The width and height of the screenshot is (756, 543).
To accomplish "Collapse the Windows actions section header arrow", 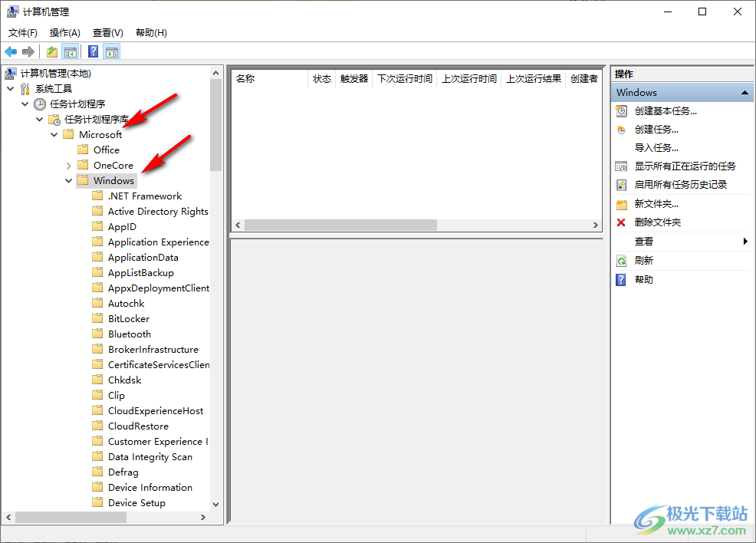I will click(745, 93).
